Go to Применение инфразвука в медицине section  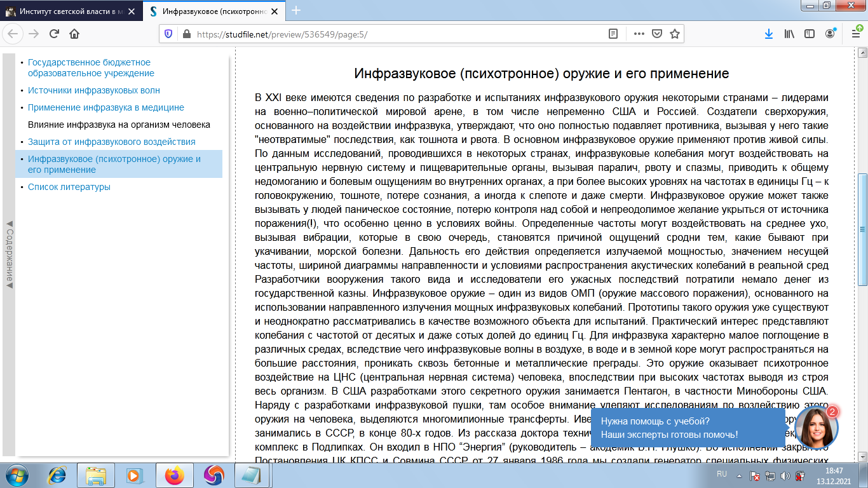point(106,107)
